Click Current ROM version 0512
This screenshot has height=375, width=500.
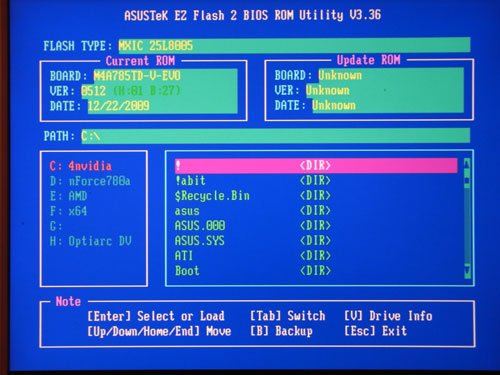tap(93, 91)
